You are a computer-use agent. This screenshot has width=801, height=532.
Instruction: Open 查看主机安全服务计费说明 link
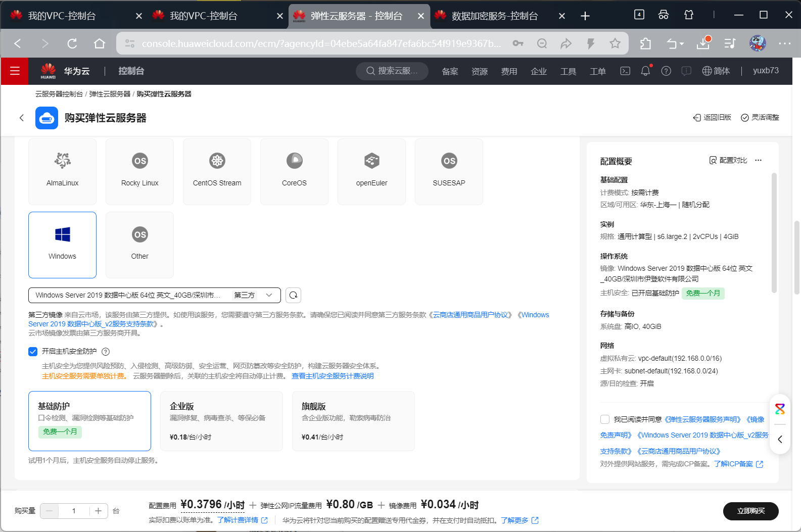coord(333,376)
